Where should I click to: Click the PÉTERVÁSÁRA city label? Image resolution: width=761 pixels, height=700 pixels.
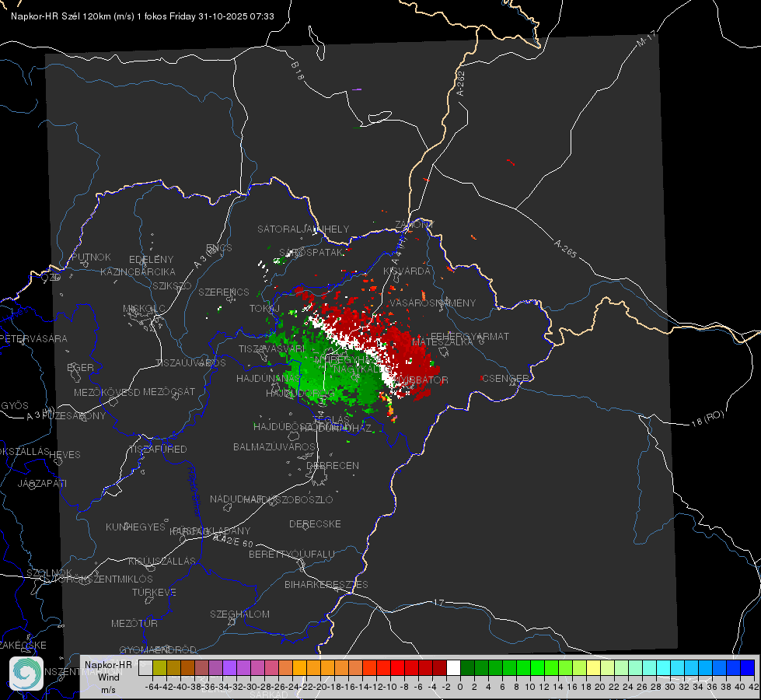point(34,338)
